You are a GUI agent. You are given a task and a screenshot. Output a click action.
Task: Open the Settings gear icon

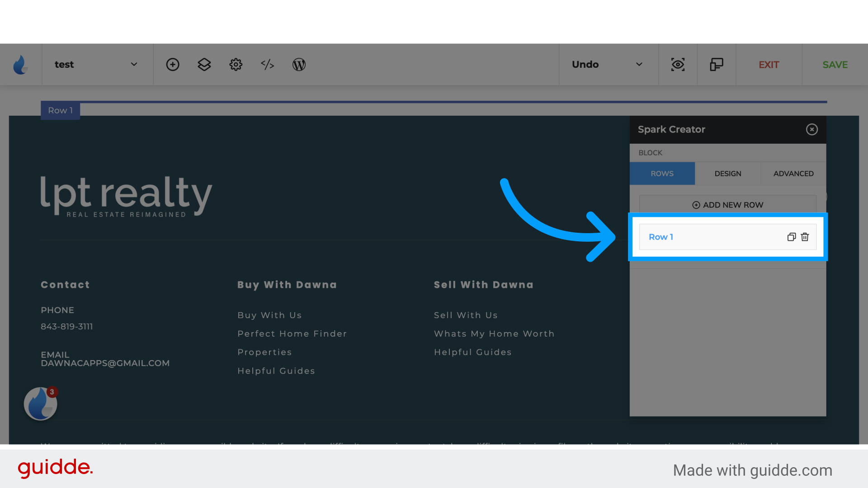(x=236, y=64)
